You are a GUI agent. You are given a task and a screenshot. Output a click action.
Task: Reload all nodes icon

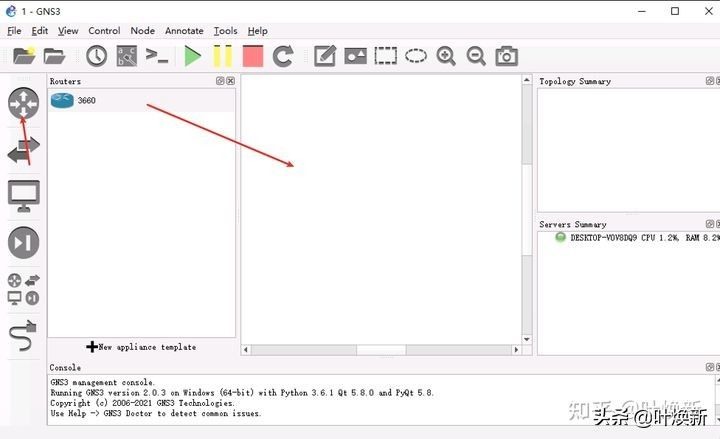(x=283, y=56)
